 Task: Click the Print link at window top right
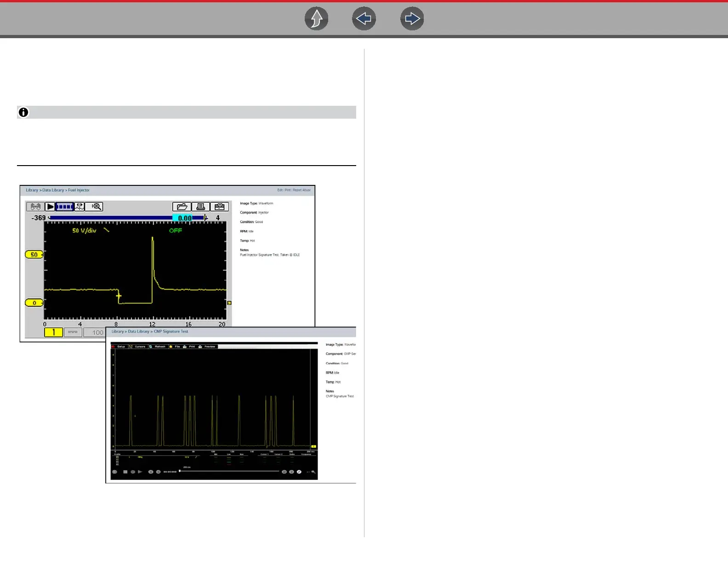coord(288,190)
